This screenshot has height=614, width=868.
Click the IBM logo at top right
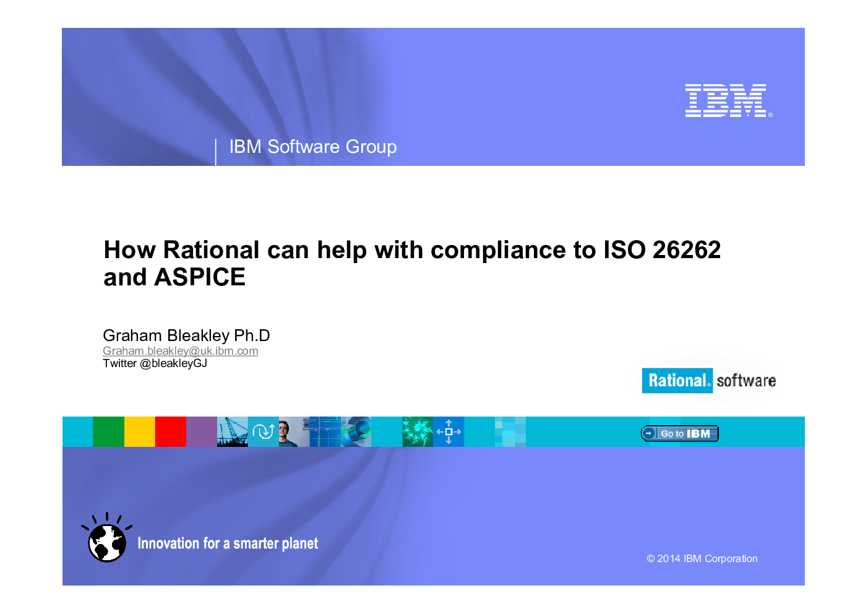pyautogui.click(x=728, y=101)
